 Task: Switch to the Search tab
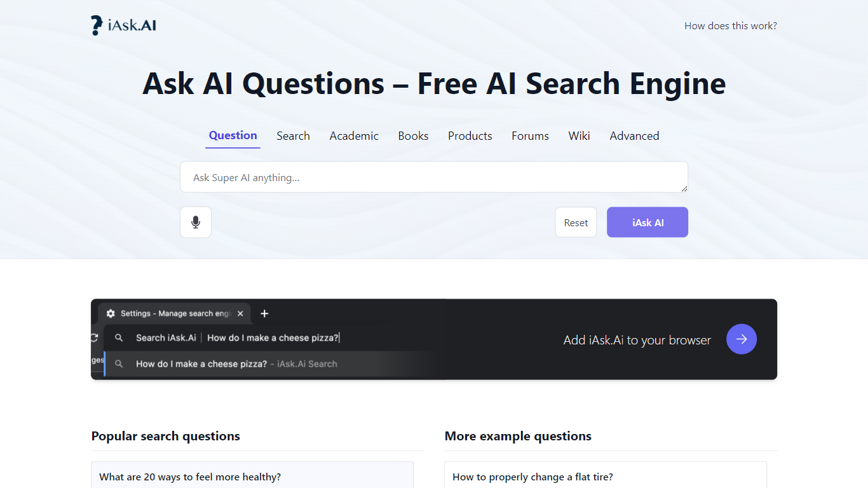point(293,136)
